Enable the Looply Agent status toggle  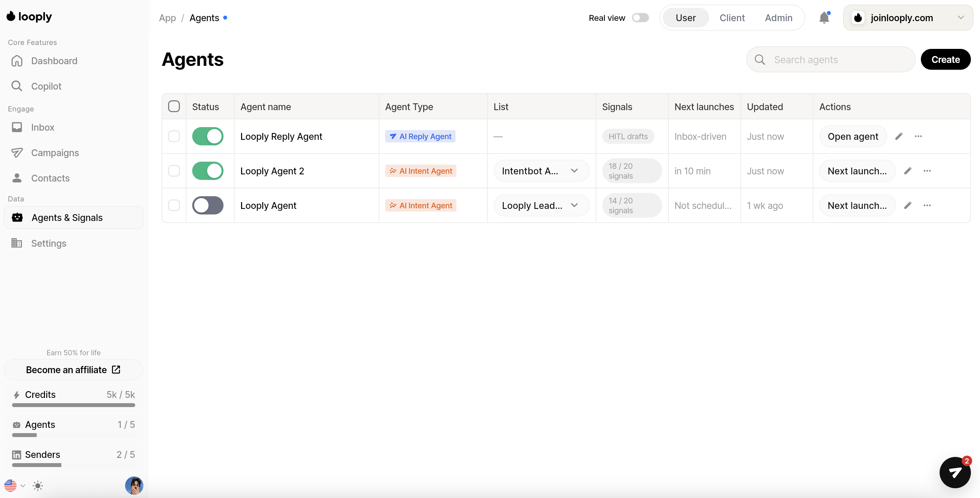coord(208,205)
